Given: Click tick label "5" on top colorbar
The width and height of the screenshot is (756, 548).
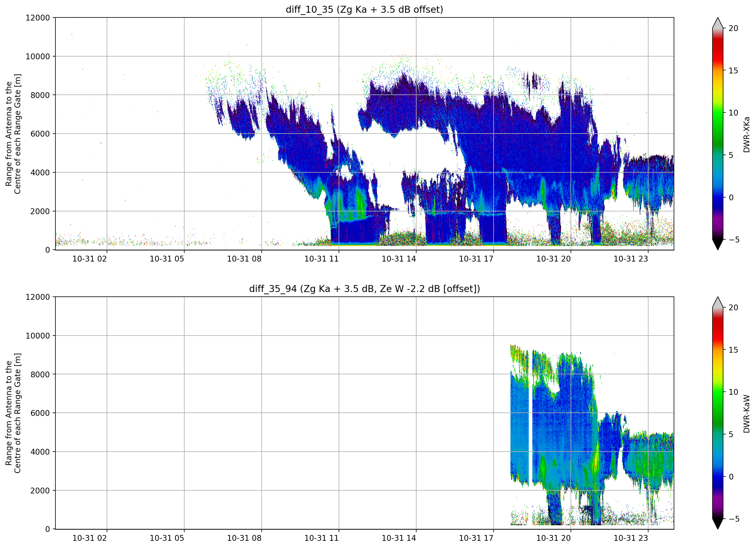Looking at the screenshot, I should click(x=731, y=155).
